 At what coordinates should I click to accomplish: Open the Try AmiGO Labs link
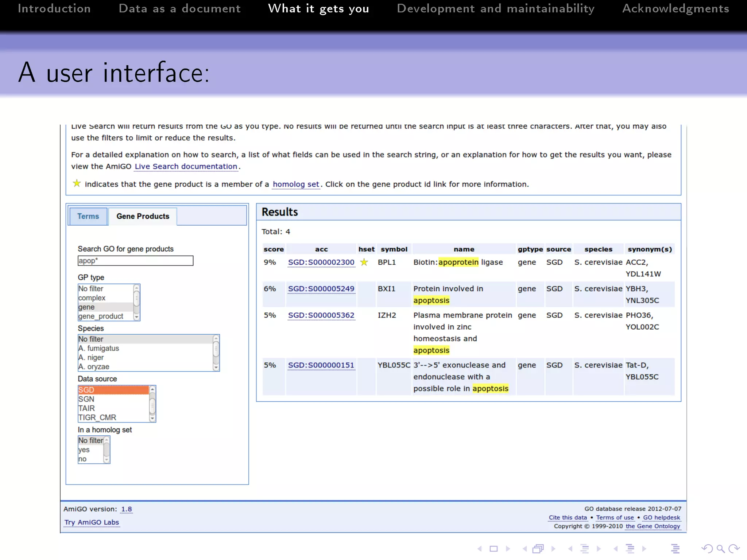tap(92, 522)
